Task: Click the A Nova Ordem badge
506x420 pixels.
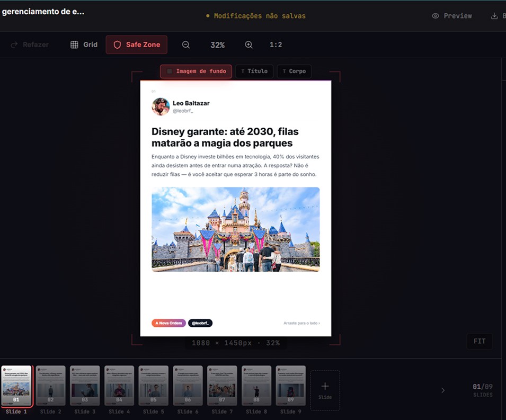Action: pyautogui.click(x=168, y=323)
